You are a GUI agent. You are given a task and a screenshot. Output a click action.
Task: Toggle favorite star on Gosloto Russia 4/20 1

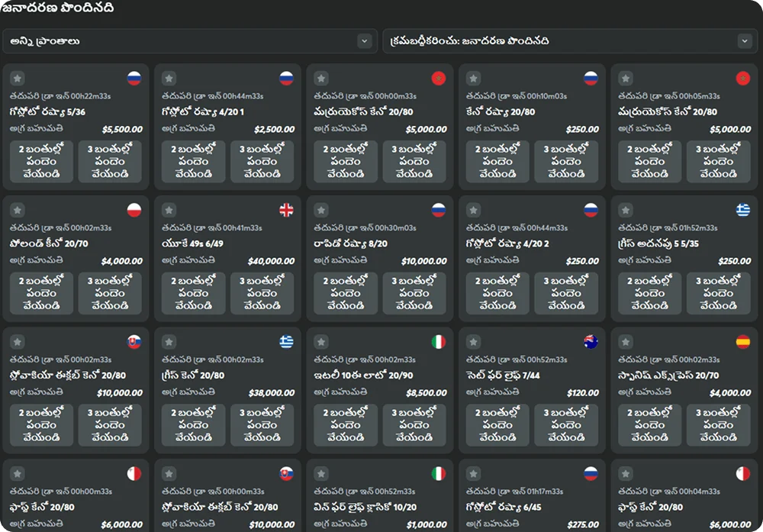point(169,79)
